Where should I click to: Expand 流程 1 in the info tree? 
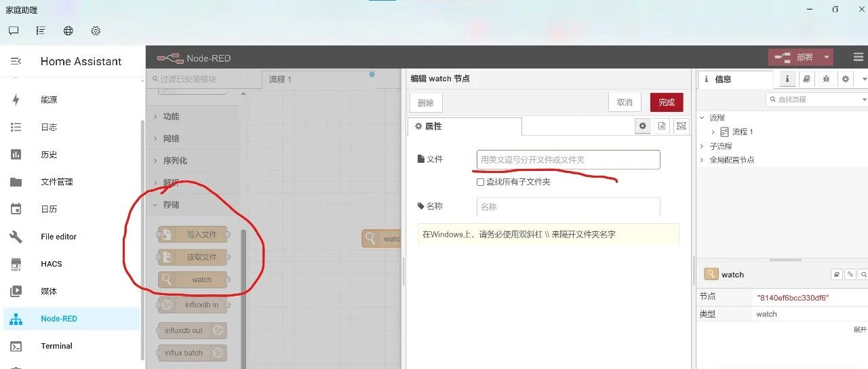713,132
